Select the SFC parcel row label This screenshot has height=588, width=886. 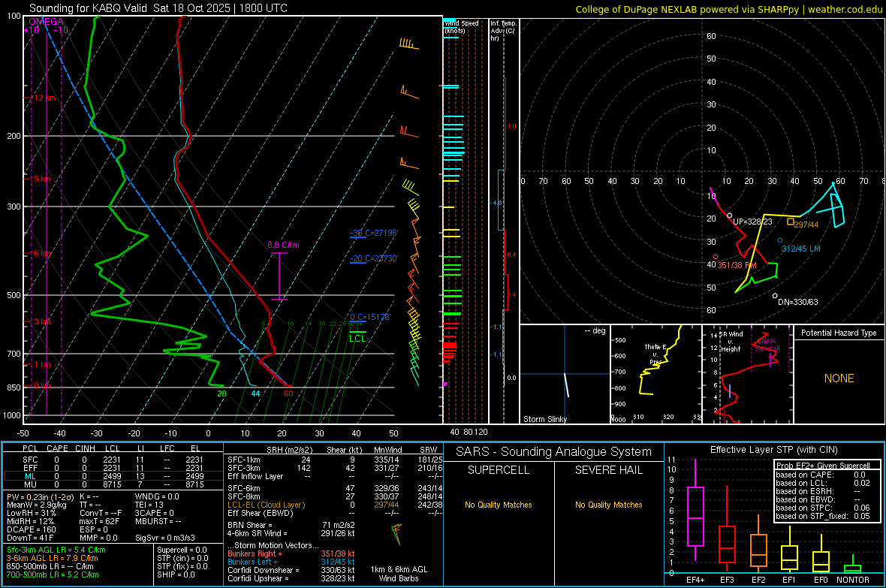(30, 460)
